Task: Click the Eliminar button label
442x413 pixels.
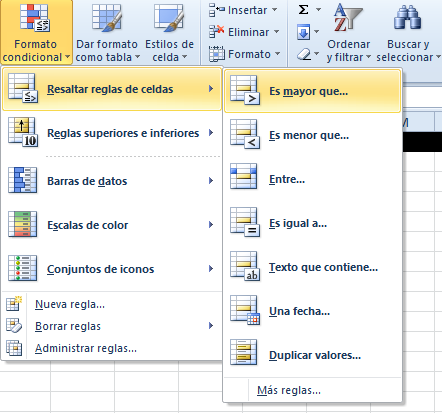Action: tap(249, 32)
